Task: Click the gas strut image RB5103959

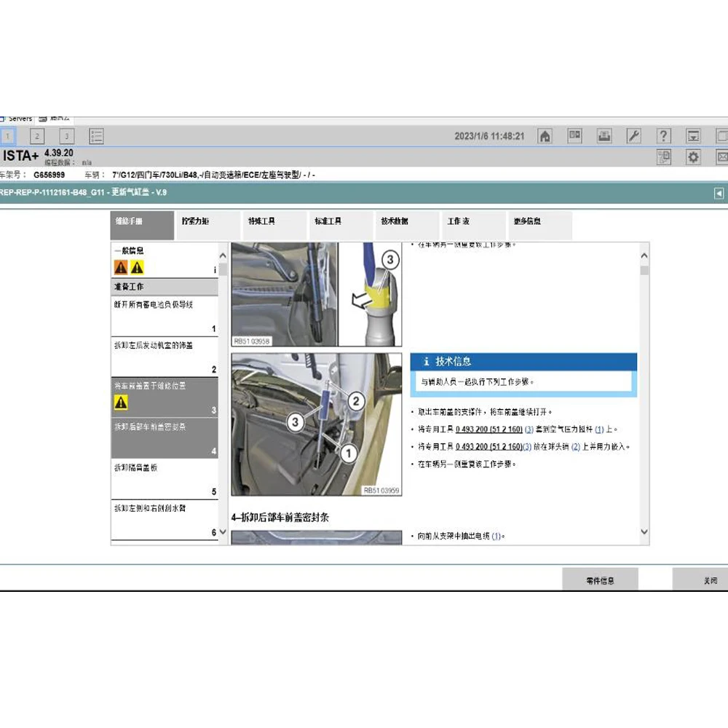Action: pos(316,424)
